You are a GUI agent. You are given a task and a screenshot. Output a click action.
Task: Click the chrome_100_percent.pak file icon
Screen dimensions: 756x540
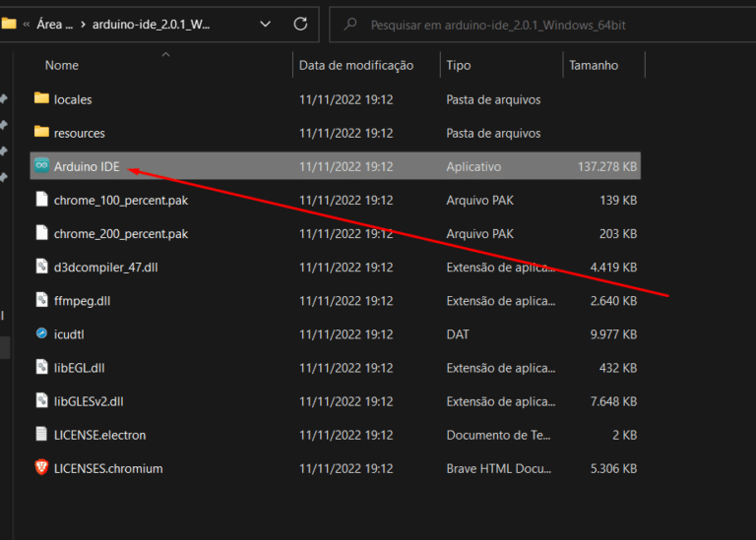(41, 200)
